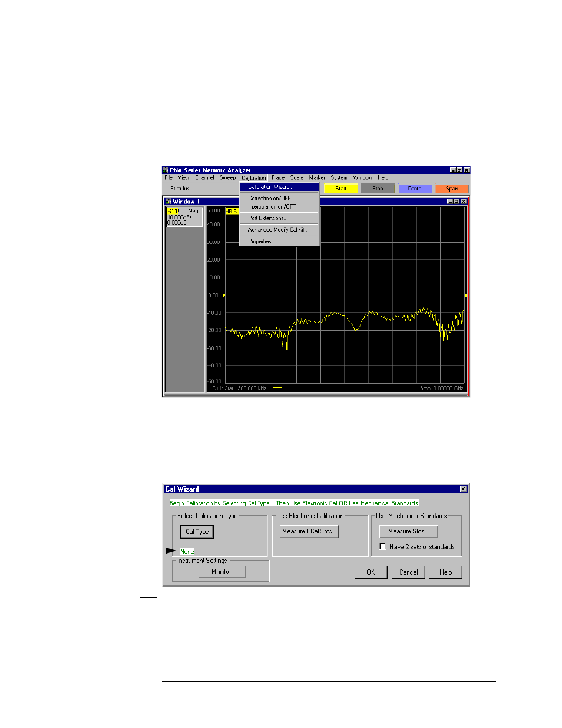
Task: Click the yellow reference marker on left axis
Action: pyautogui.click(x=224, y=295)
